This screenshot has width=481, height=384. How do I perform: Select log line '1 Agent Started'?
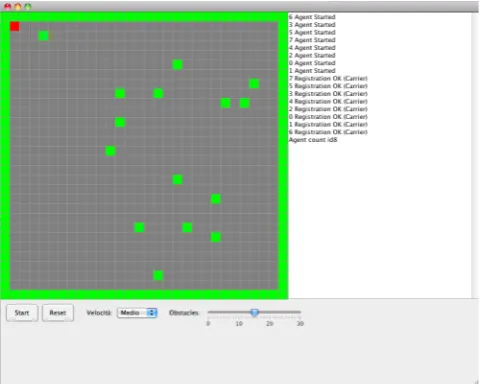coord(312,71)
